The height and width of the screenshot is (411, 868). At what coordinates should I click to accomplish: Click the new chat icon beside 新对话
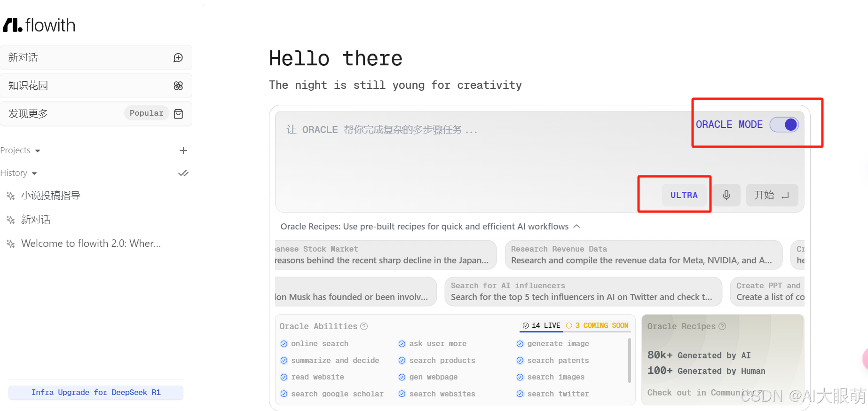178,58
